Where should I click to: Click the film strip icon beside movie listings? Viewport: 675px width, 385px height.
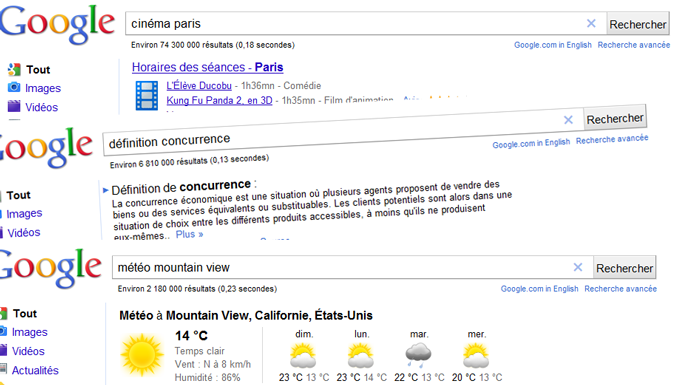tap(147, 96)
